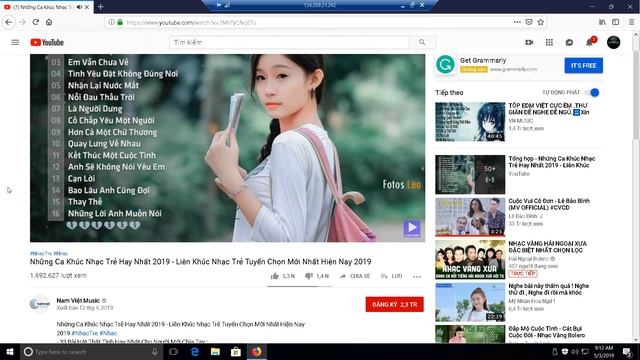Save the video via LƯU
The width and height of the screenshot is (640, 360).
391,276
